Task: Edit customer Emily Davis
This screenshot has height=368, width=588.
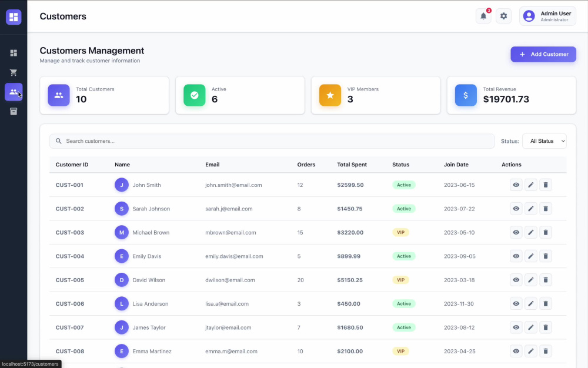Action: coord(530,256)
